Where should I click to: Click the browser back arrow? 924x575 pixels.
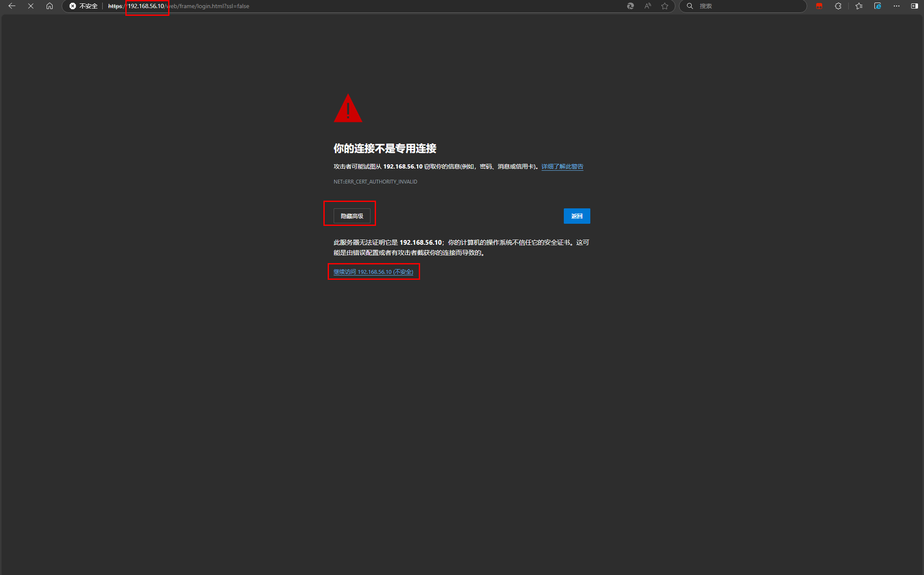tap(12, 6)
